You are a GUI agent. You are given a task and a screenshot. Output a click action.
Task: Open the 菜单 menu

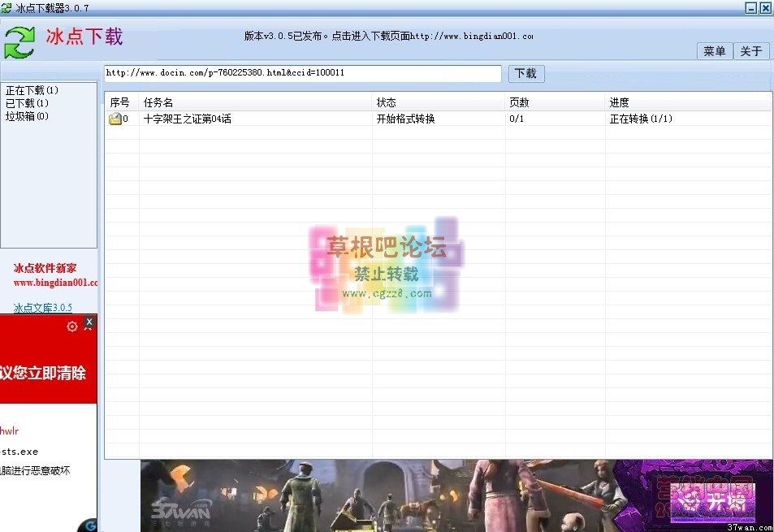(715, 51)
